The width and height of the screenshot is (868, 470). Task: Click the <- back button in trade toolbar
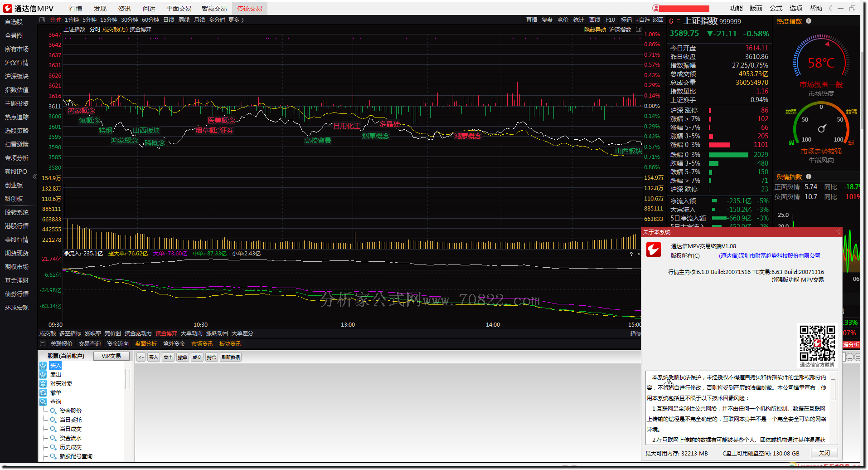[141, 357]
